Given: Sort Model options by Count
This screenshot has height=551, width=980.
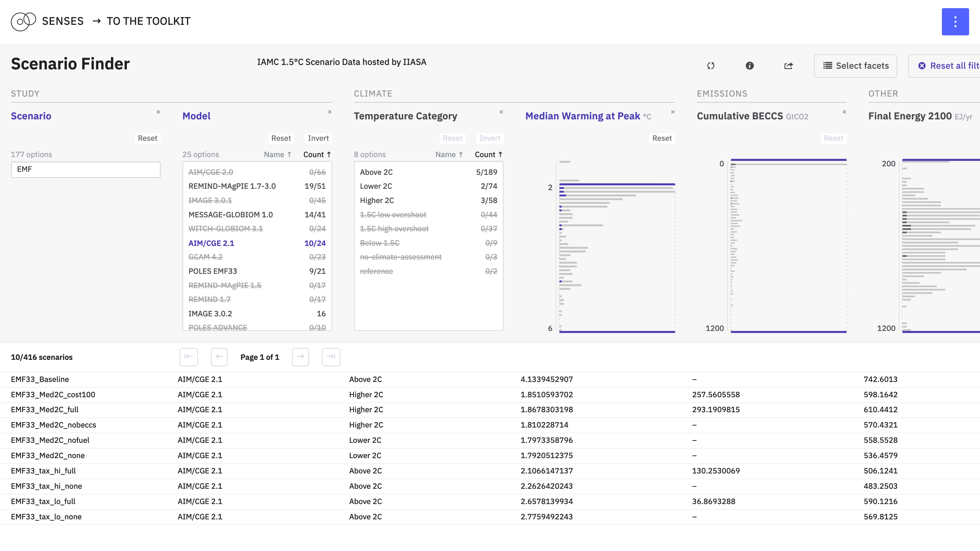Looking at the screenshot, I should click(316, 154).
